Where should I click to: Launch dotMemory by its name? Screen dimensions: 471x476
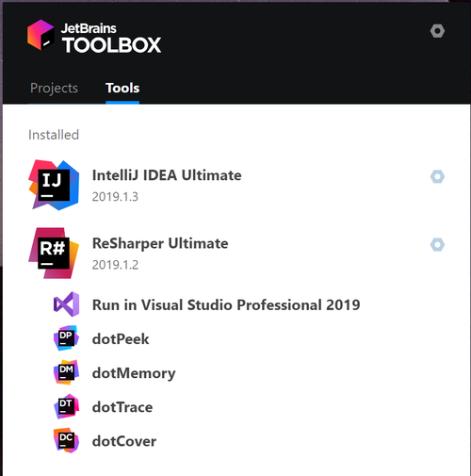(134, 373)
